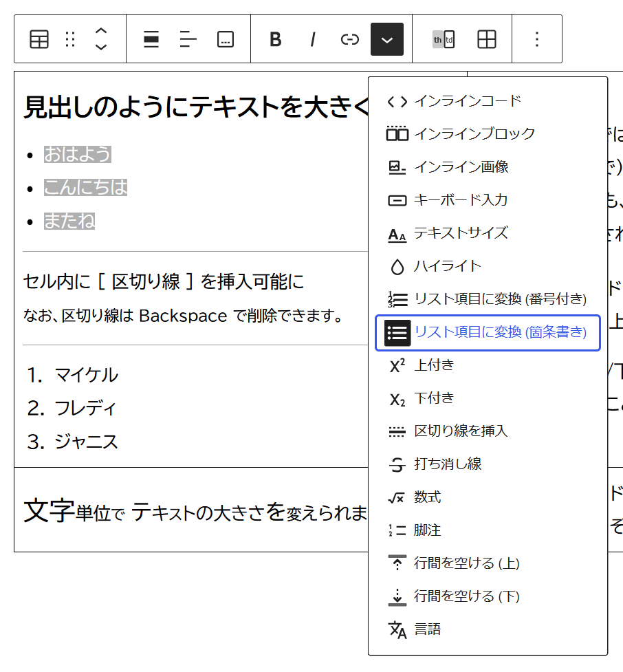Choose 言語 language option
The width and height of the screenshot is (623, 672).
[x=488, y=629]
